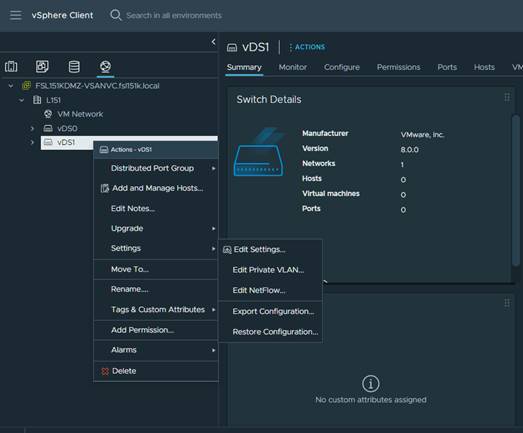Open Hosts and Clusters inventory view
This screenshot has width=523, height=433.
[11, 66]
